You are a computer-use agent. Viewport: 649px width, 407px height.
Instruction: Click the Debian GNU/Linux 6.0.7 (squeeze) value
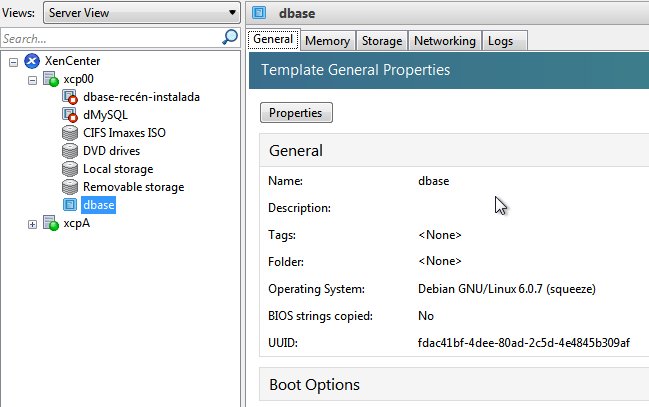[507, 289]
